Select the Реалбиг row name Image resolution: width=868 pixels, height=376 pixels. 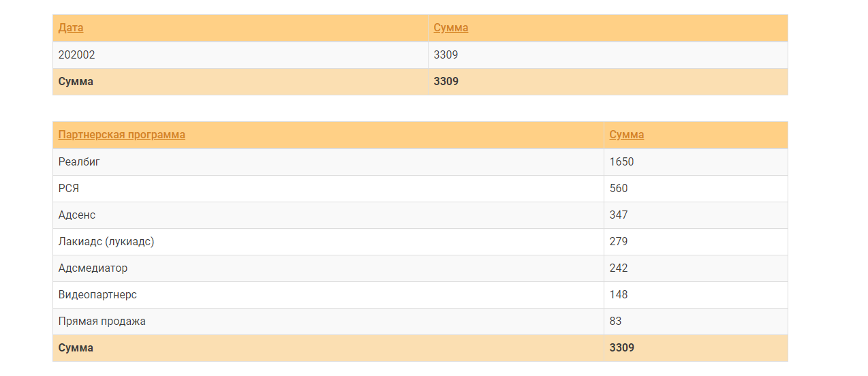pos(80,161)
